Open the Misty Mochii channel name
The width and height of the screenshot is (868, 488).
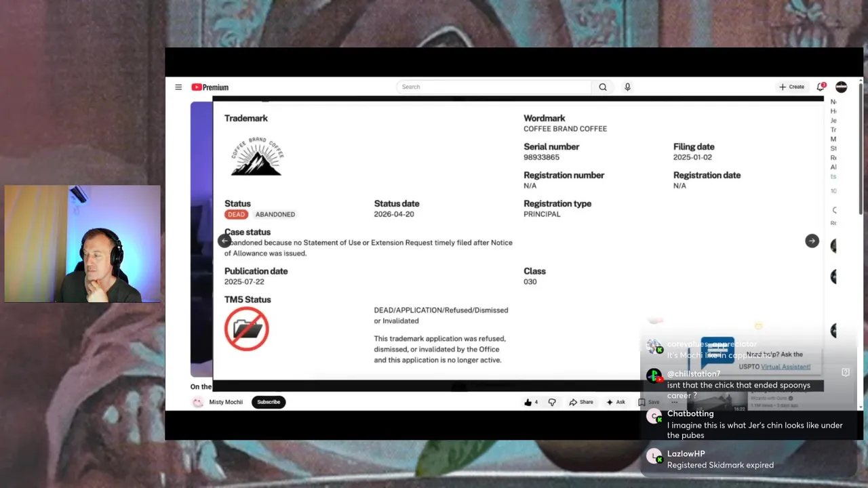(226, 402)
